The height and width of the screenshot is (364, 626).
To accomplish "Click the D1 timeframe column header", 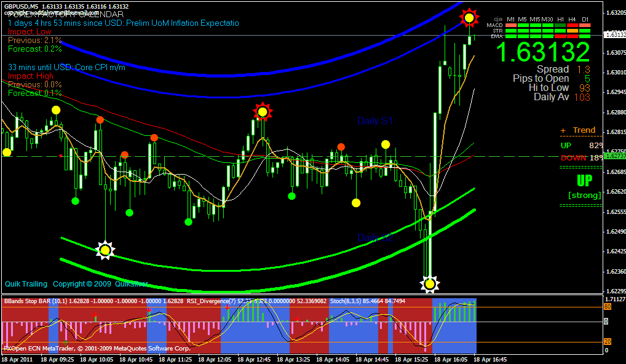I will (585, 19).
